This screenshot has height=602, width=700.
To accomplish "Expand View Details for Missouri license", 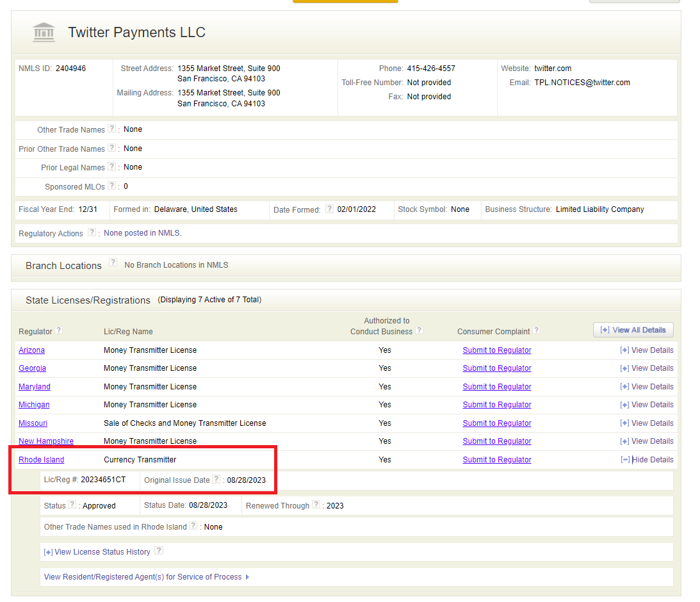I will pos(646,423).
